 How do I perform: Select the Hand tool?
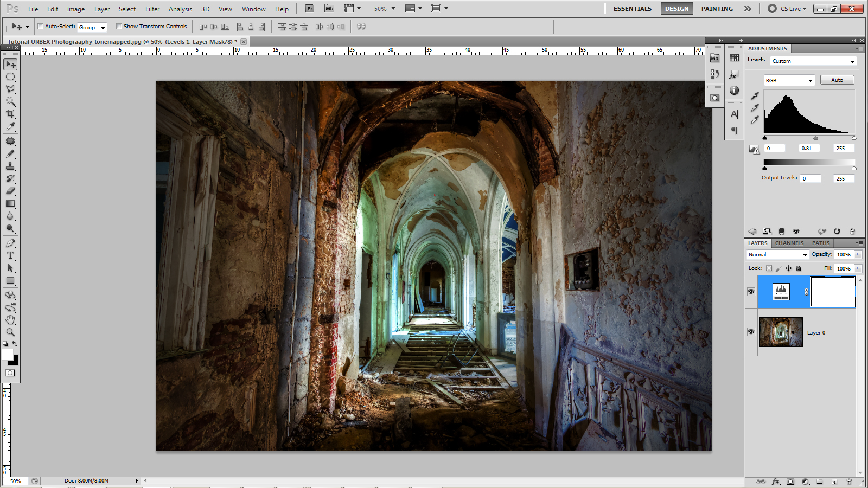point(10,320)
